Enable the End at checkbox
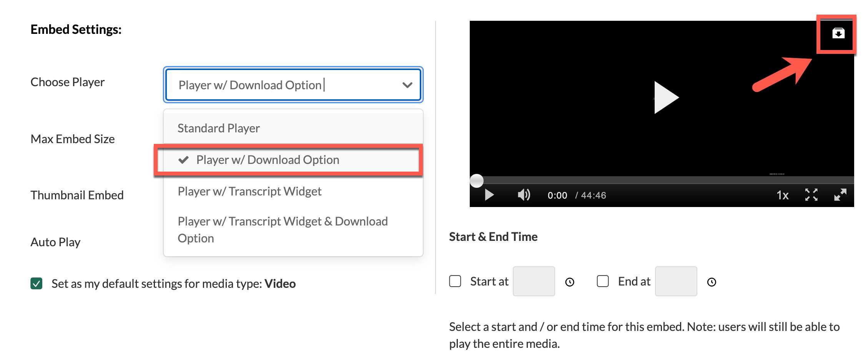The height and width of the screenshot is (354, 868). tap(603, 281)
